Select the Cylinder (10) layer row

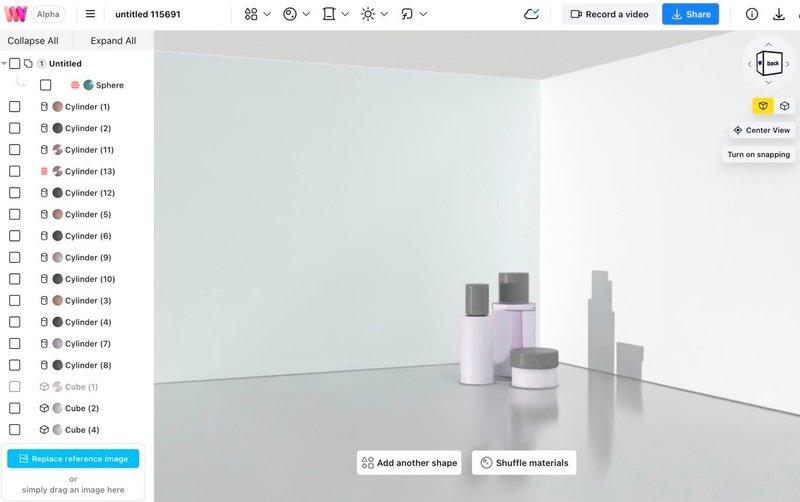pos(77,279)
